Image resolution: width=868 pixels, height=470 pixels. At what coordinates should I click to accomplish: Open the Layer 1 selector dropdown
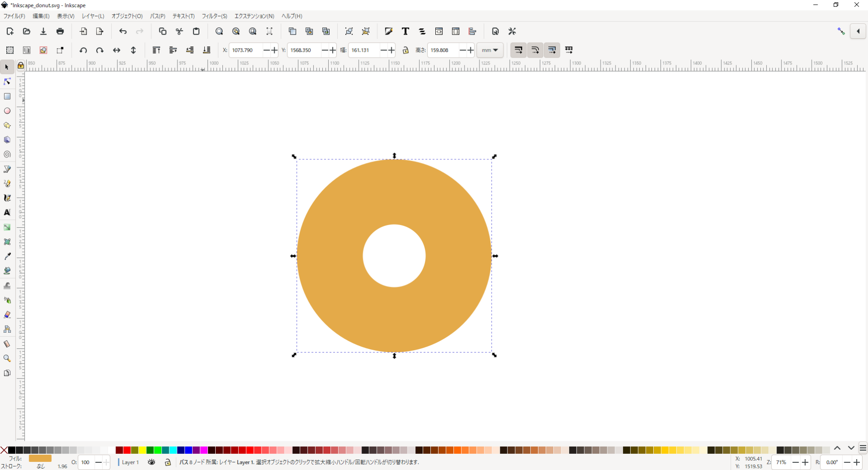pyautogui.click(x=131, y=462)
